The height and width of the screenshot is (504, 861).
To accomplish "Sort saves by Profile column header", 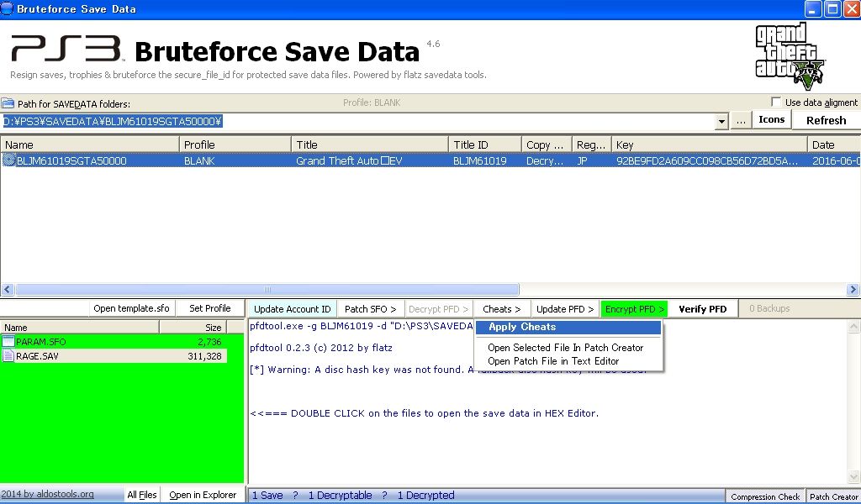I will click(x=235, y=144).
